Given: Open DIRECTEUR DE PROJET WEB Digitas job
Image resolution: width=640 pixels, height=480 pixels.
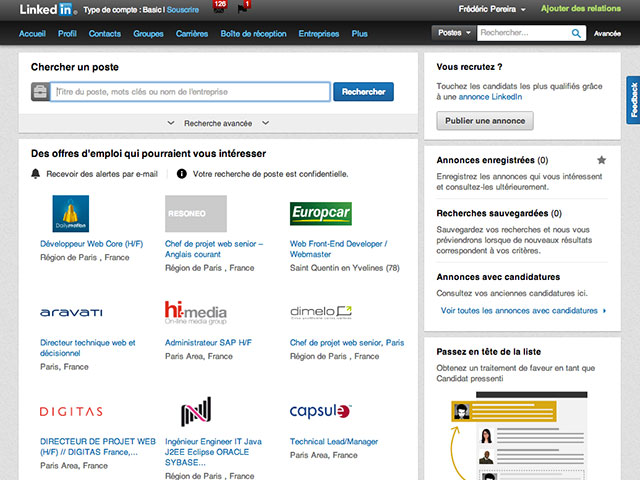Looking at the screenshot, I should coord(98,447).
